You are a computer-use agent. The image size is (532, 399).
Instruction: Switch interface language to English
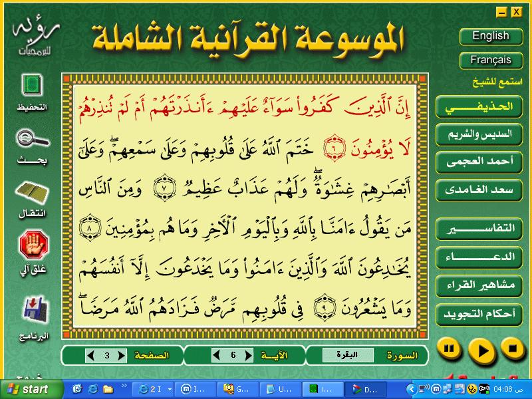[x=491, y=36]
